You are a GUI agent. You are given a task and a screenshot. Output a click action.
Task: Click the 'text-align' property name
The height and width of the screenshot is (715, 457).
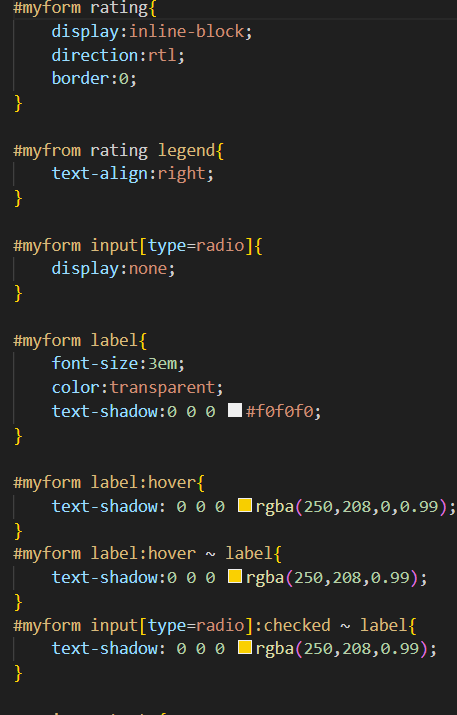pos(99,174)
